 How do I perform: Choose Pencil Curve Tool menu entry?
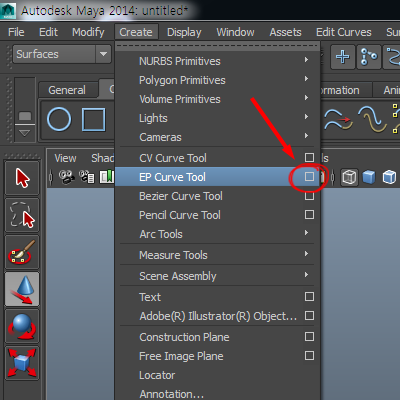point(180,215)
